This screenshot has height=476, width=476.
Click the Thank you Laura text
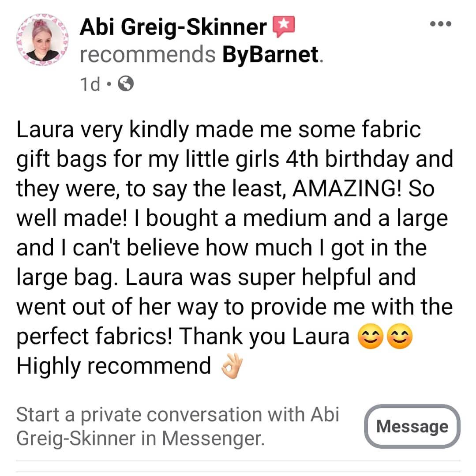point(264,336)
